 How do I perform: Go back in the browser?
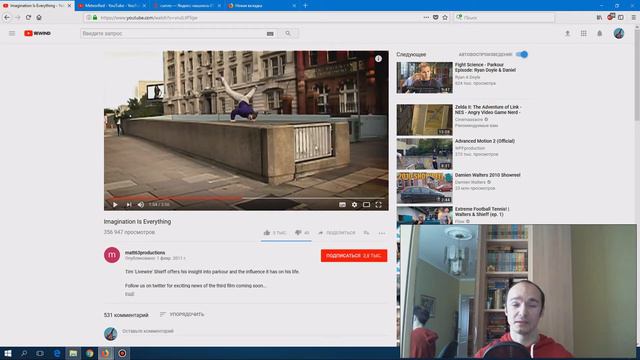point(7,18)
